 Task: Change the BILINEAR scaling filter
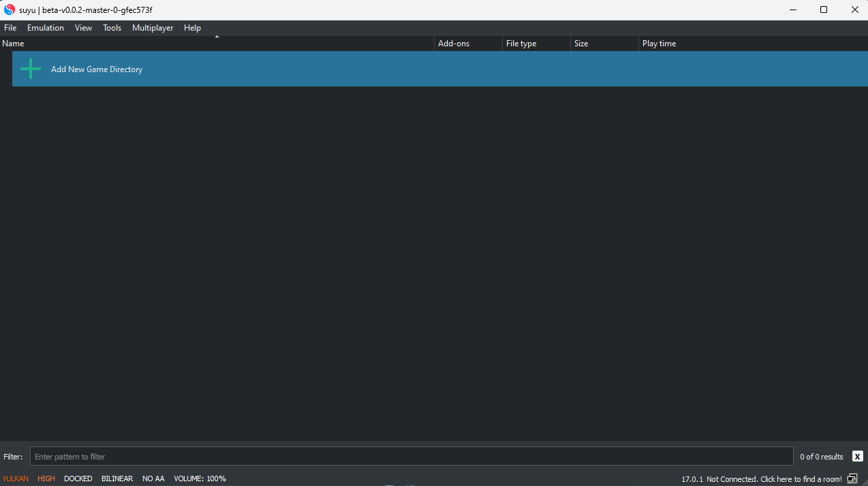coord(117,479)
